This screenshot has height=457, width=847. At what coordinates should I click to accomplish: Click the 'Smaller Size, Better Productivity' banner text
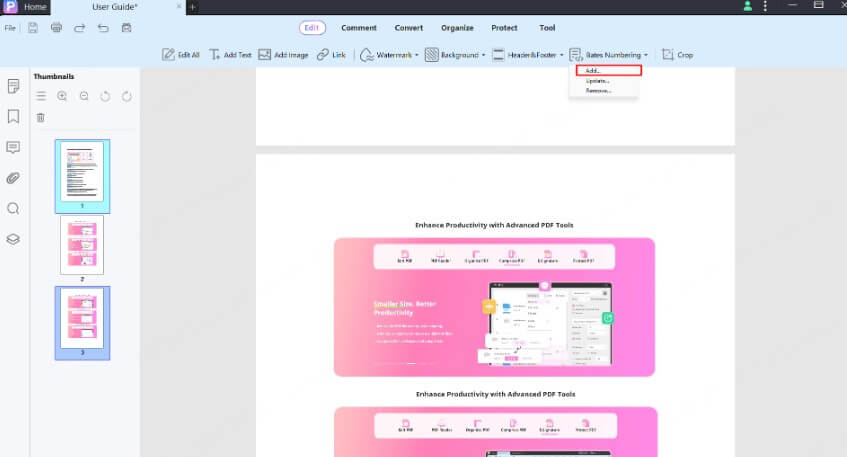pos(405,308)
